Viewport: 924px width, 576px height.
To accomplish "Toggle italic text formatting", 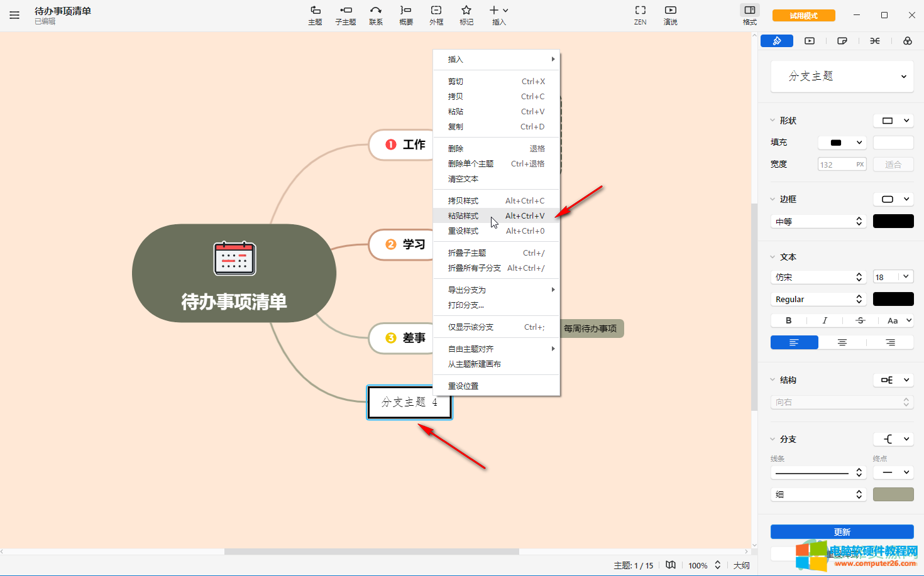I will (825, 320).
